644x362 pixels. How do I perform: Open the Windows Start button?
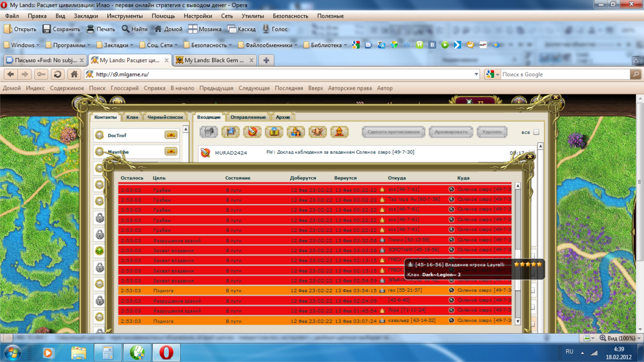point(12,352)
